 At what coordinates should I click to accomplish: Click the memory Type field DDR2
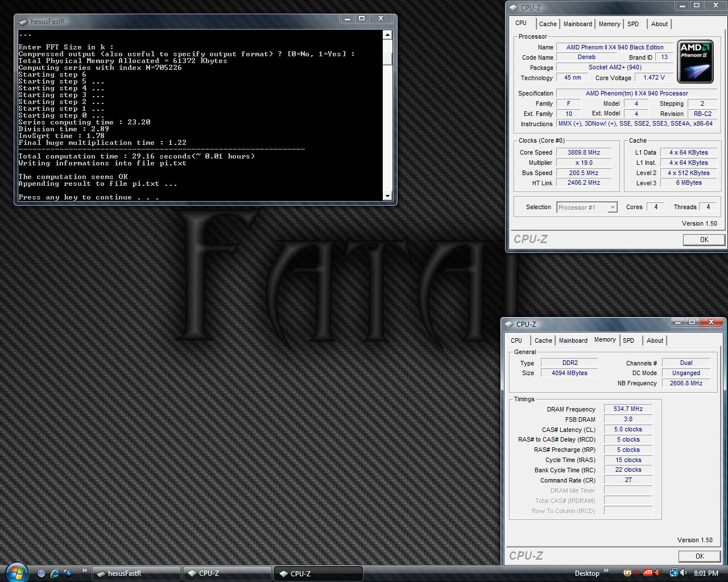(x=569, y=363)
